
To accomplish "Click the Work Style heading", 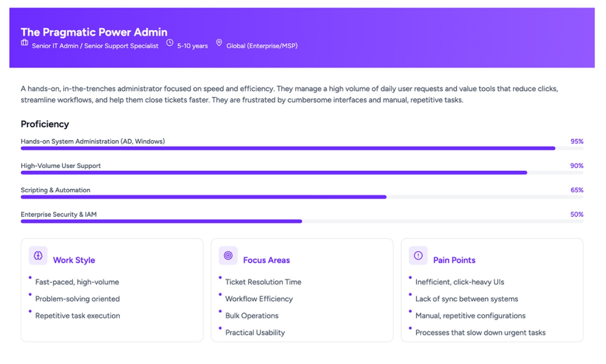I will [x=74, y=260].
